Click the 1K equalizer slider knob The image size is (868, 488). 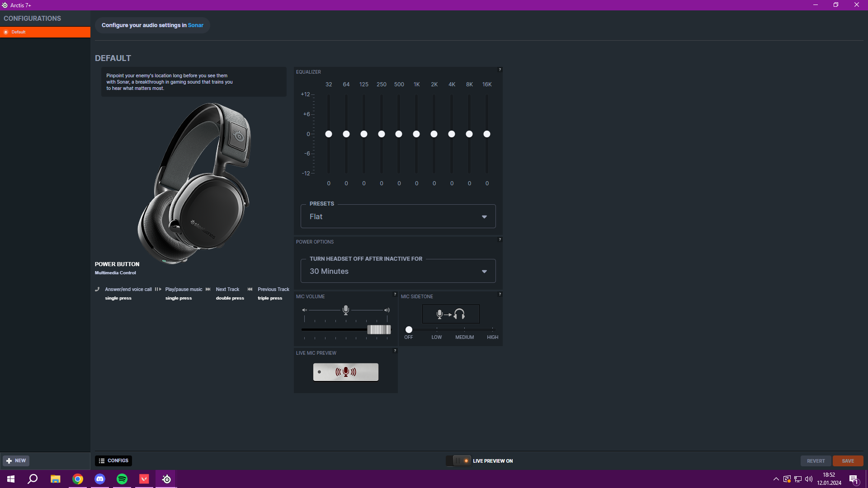(x=416, y=134)
